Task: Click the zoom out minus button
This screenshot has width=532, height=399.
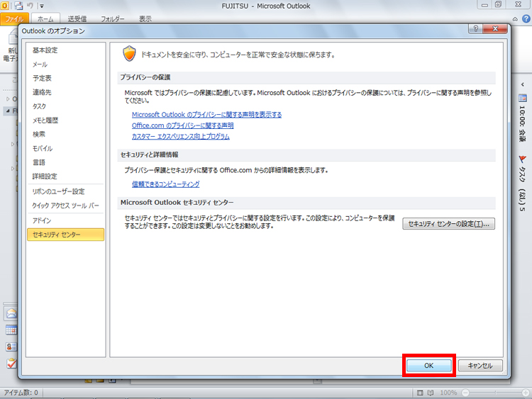Action: point(465,393)
